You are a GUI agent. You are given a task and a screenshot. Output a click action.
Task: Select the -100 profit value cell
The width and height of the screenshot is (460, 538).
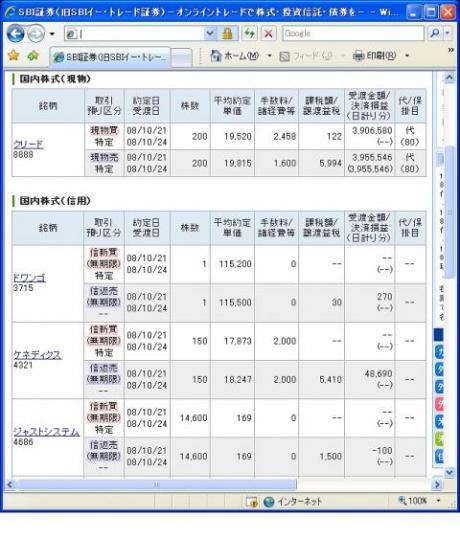click(x=369, y=456)
